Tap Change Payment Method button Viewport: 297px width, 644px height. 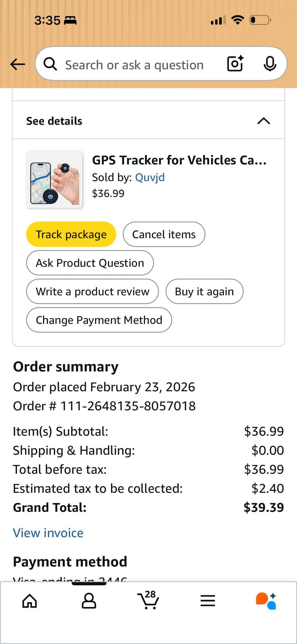[x=99, y=320]
